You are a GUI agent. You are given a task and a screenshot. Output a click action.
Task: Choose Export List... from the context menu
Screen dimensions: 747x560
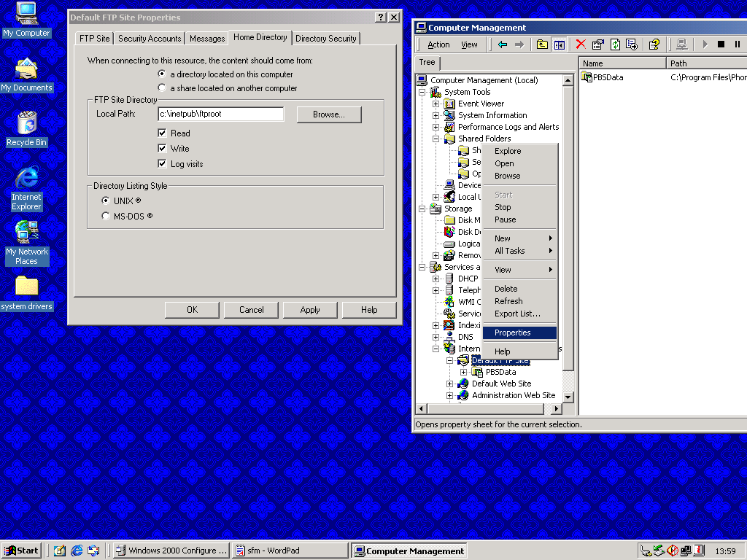pos(519,314)
